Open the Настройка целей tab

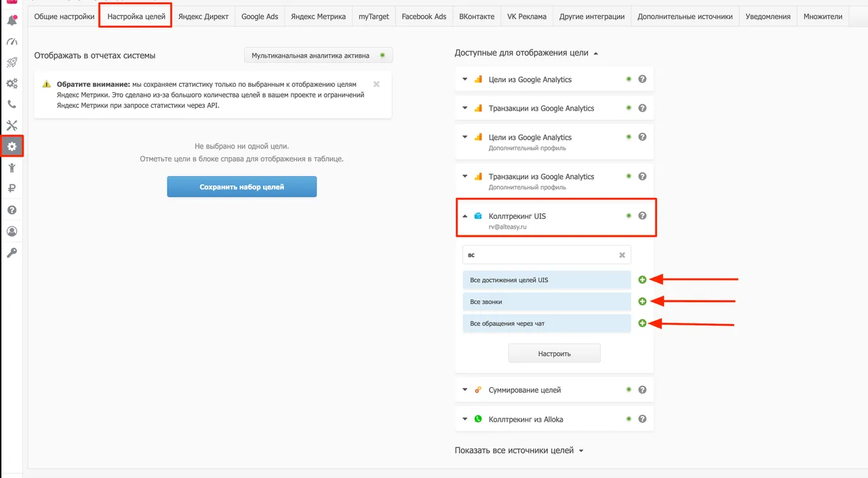coord(136,16)
